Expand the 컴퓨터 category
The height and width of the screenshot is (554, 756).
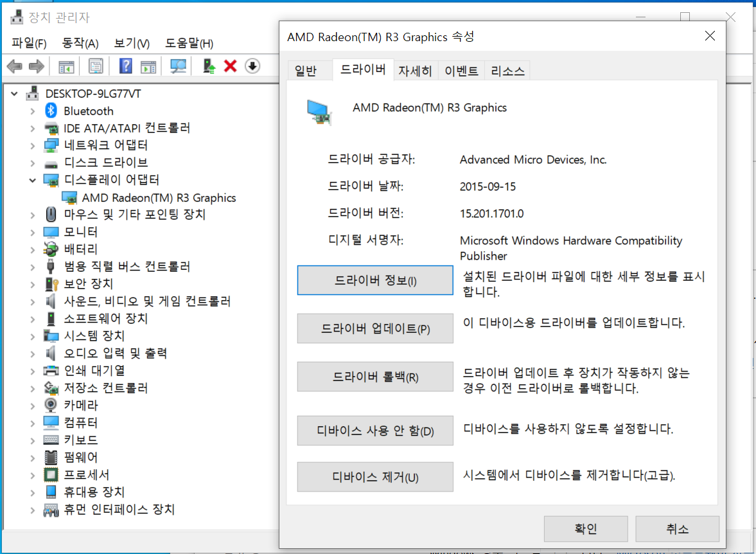click(32, 424)
